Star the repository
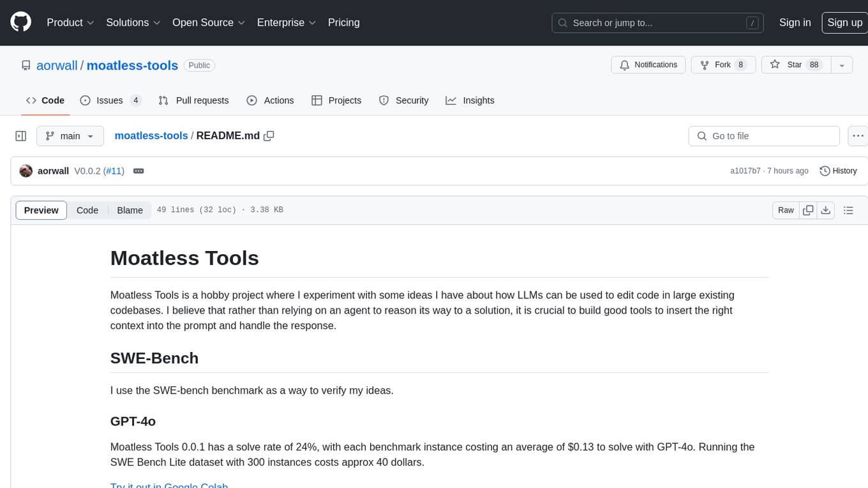The width and height of the screenshot is (868, 488). pos(796,65)
